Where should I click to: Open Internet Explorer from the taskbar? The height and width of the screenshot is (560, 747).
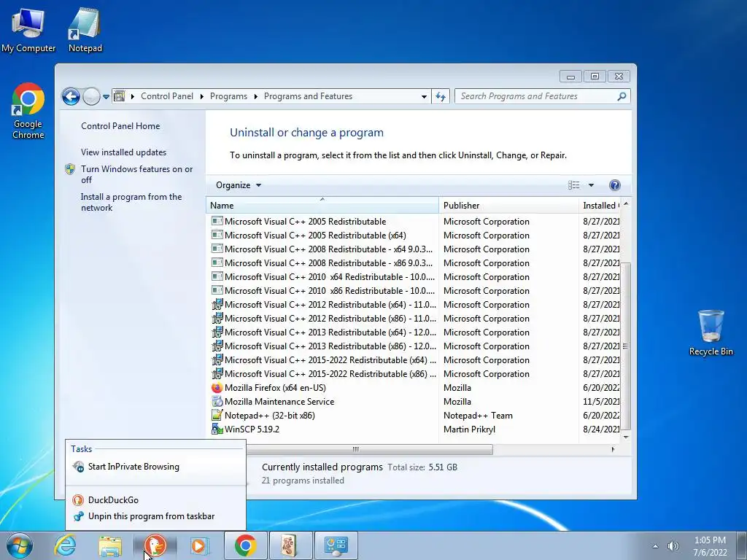point(65,545)
